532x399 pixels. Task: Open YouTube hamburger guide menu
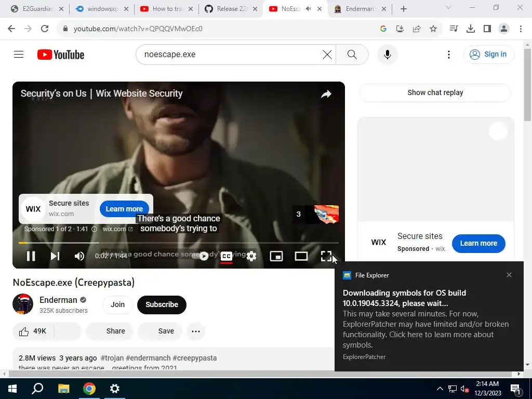pyautogui.click(x=19, y=54)
